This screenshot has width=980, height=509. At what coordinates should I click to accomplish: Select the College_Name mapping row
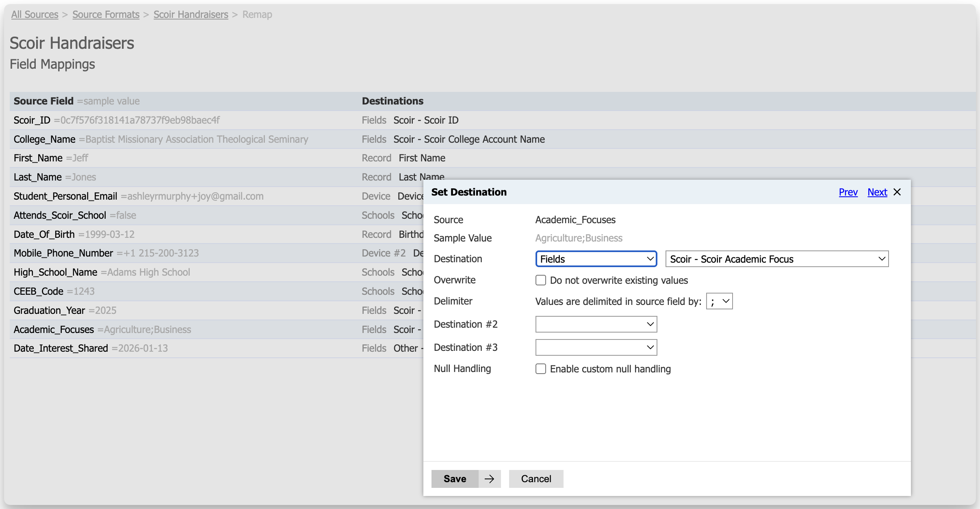[x=45, y=139]
